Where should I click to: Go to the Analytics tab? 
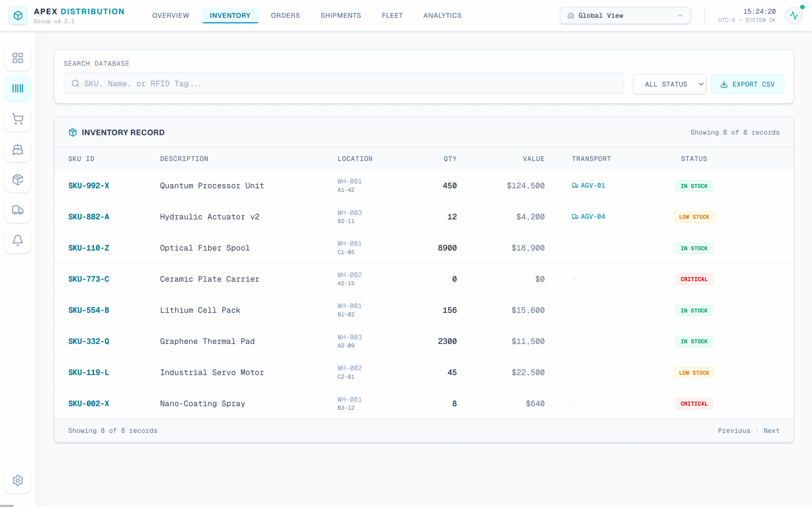442,16
